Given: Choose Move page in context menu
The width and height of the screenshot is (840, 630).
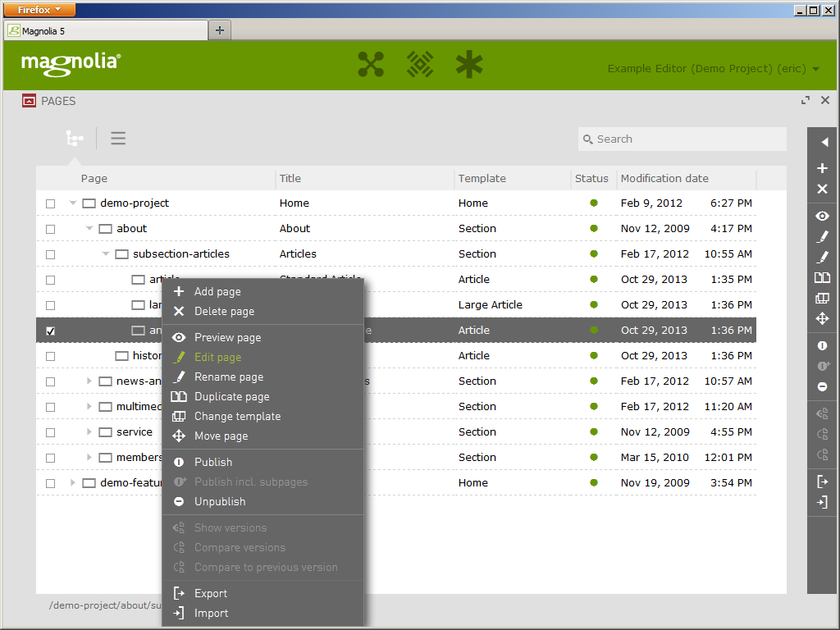Looking at the screenshot, I should point(262,436).
